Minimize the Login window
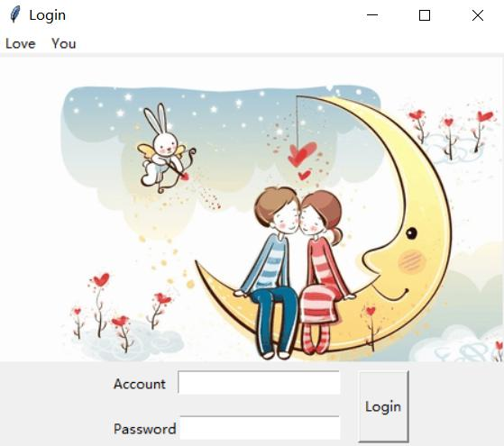 click(372, 14)
